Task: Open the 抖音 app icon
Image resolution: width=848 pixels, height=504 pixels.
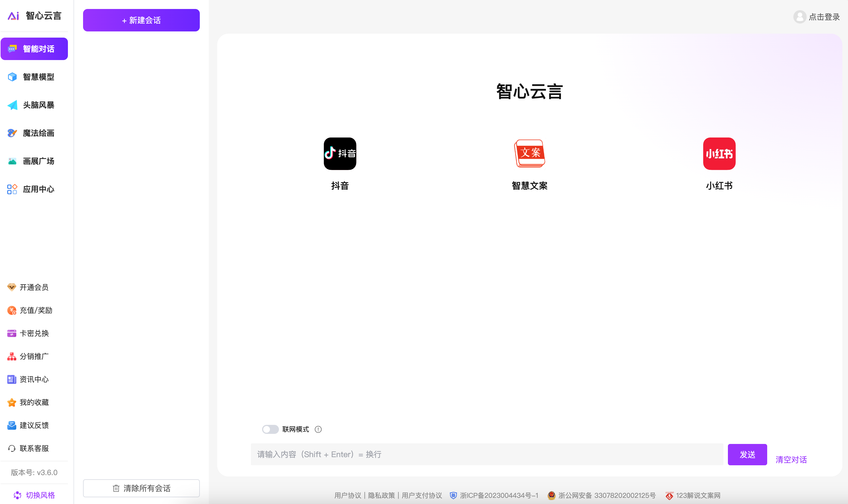Action: coord(340,154)
